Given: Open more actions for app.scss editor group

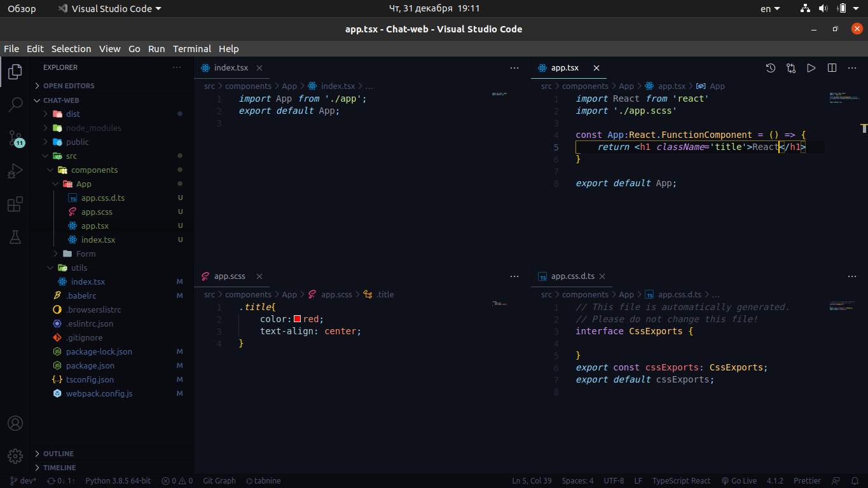Looking at the screenshot, I should coord(514,276).
